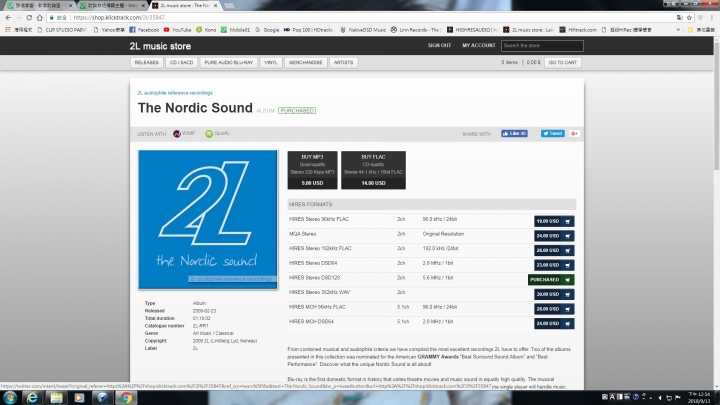Image resolution: width=720 pixels, height=405 pixels.
Task: Launch Internet Explorer from taskbar
Action: [32, 398]
